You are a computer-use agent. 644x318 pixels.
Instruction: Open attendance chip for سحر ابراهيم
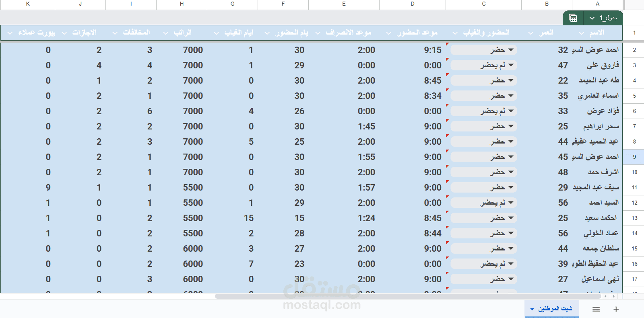coord(484,126)
